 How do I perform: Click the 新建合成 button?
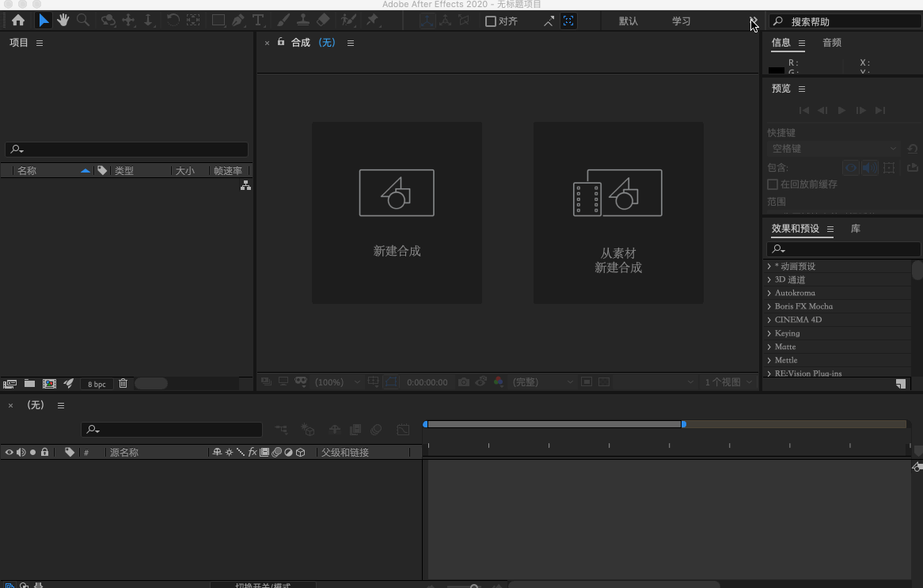tap(397, 212)
